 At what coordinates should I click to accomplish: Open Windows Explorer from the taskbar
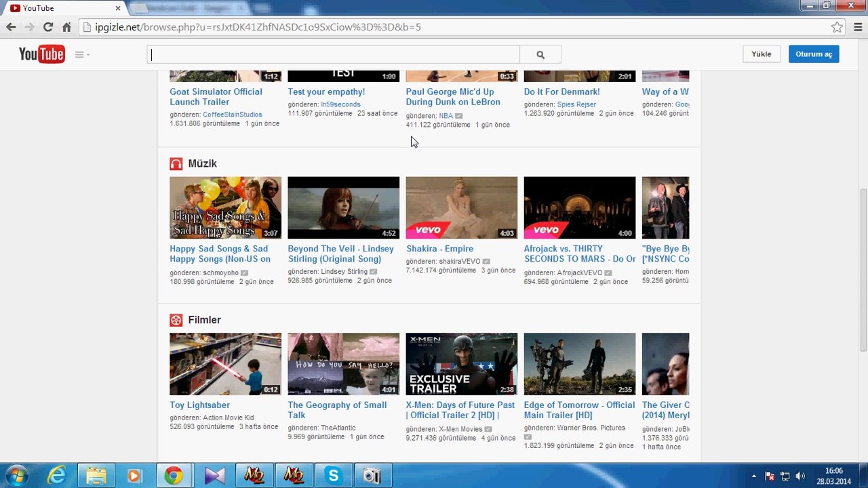(x=96, y=476)
